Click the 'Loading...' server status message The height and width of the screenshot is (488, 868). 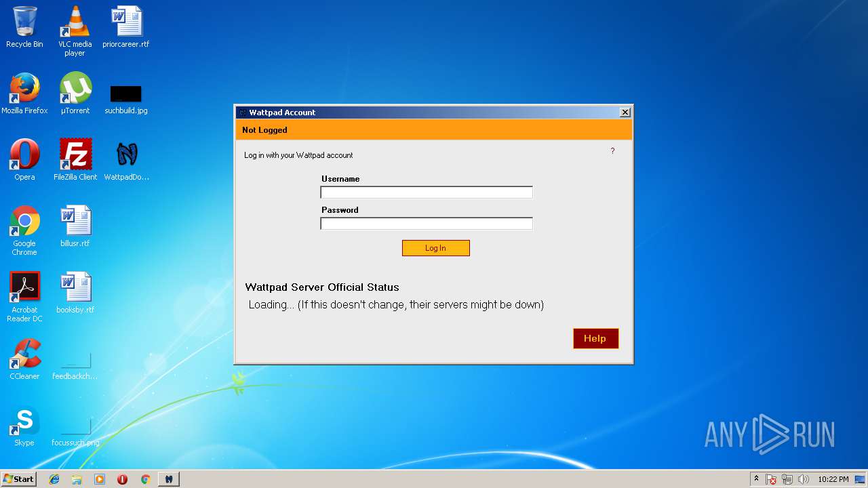pos(396,305)
